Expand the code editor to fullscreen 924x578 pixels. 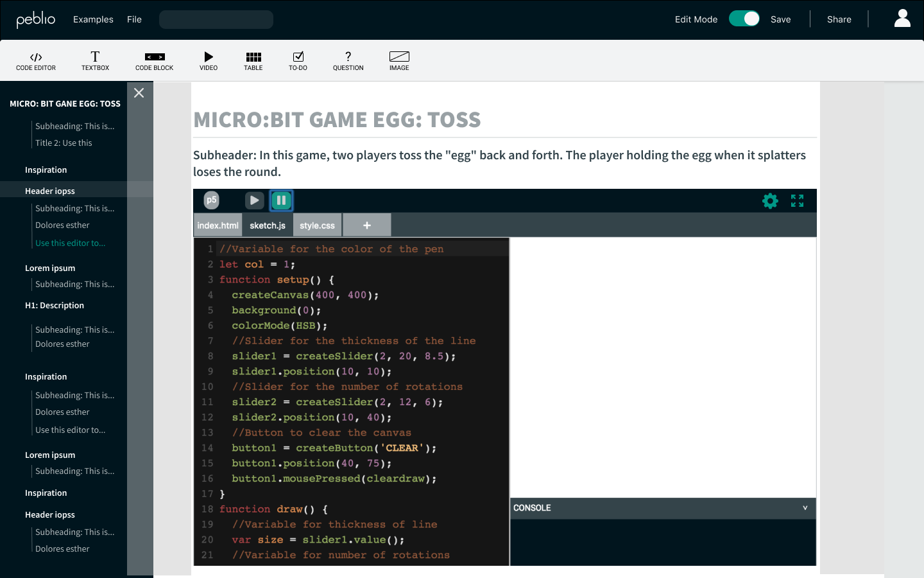[797, 201]
